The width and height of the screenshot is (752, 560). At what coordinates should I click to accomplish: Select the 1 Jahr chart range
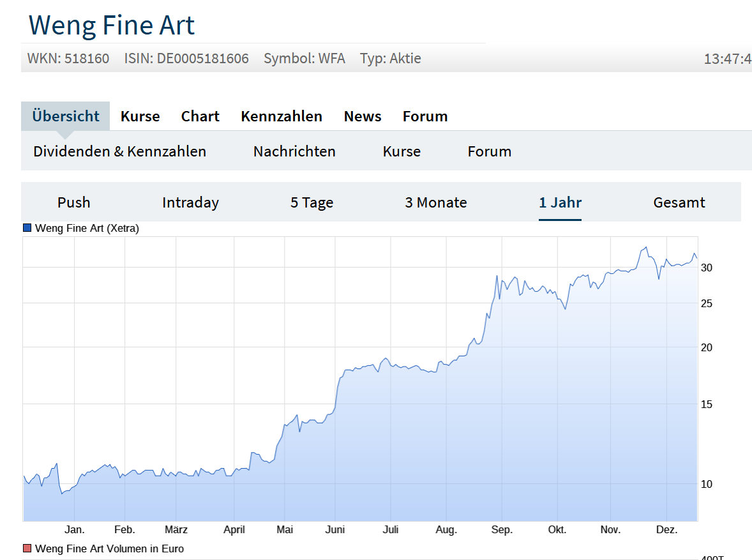coord(560,202)
